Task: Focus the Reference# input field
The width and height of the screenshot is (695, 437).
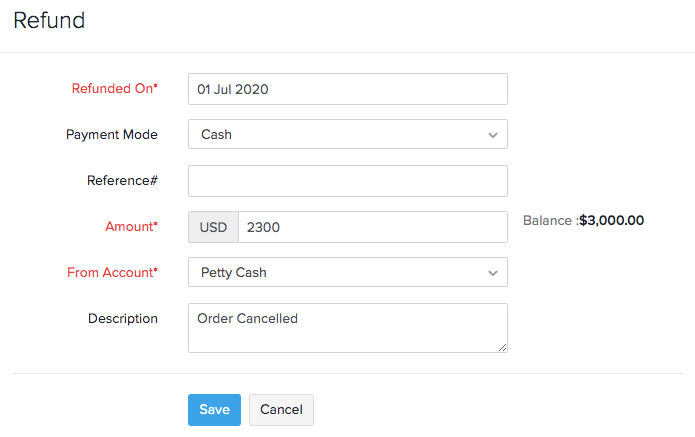Action: [x=347, y=181]
